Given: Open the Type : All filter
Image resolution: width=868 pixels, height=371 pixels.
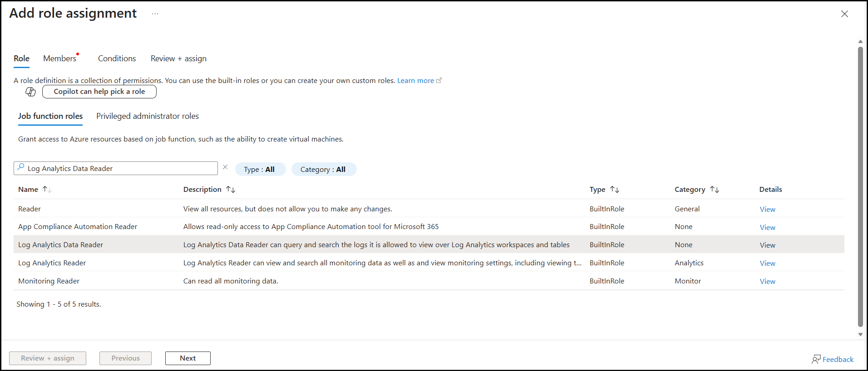Looking at the screenshot, I should pyautogui.click(x=260, y=170).
